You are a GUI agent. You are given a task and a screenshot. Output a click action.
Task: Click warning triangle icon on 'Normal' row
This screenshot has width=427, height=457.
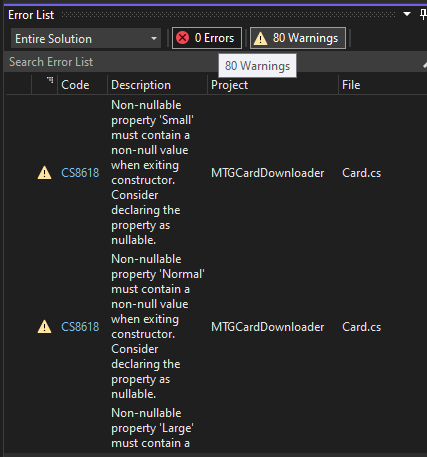[x=44, y=327]
